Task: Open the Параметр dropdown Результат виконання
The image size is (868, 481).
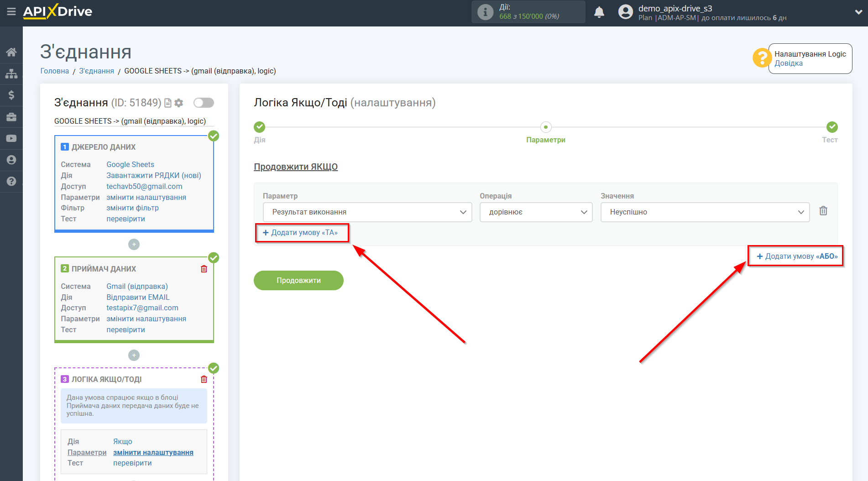Action: (367, 212)
